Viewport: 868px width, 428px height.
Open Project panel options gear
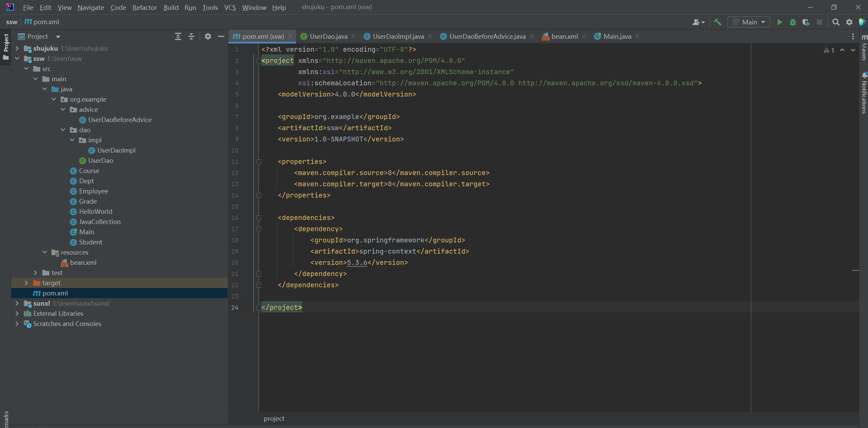208,36
